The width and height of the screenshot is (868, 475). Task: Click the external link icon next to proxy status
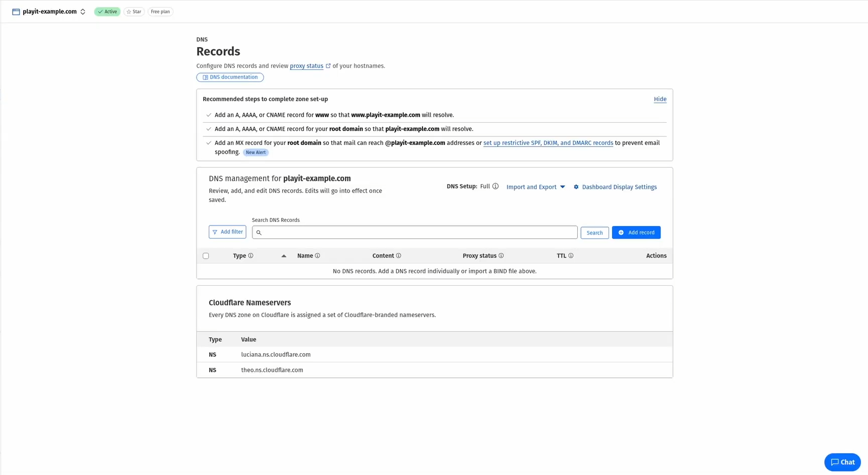pos(328,65)
